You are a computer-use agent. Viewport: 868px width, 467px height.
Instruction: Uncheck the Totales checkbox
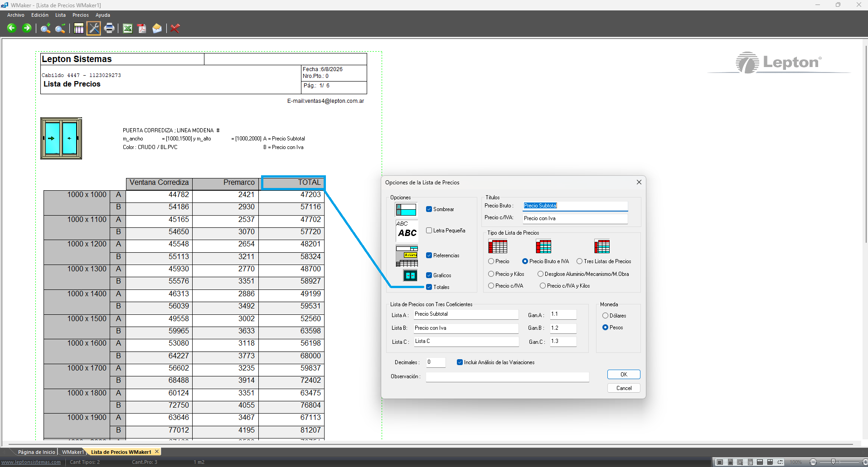(x=429, y=287)
